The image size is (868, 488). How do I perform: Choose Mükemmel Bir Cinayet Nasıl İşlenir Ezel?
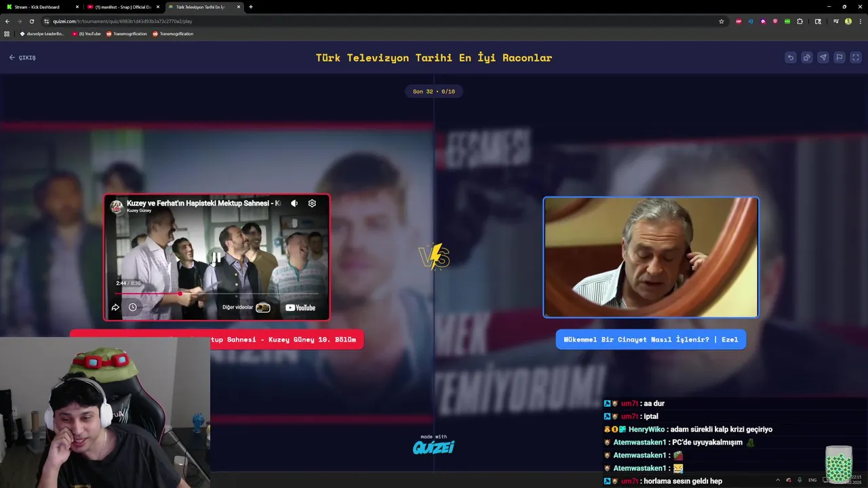coord(651,340)
